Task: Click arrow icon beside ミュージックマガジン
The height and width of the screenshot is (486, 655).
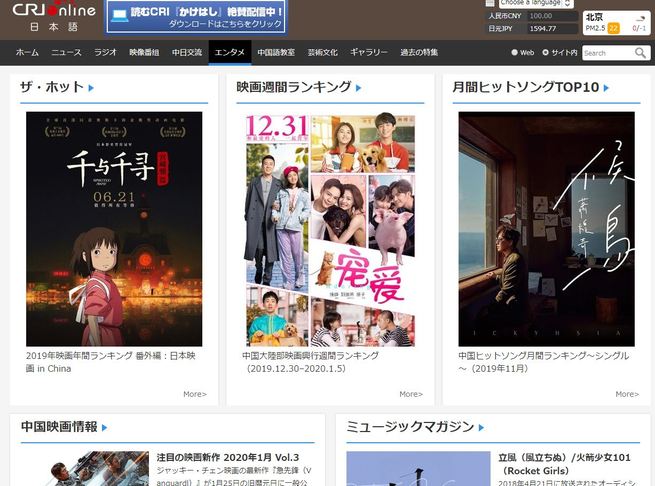Action: [x=481, y=428]
